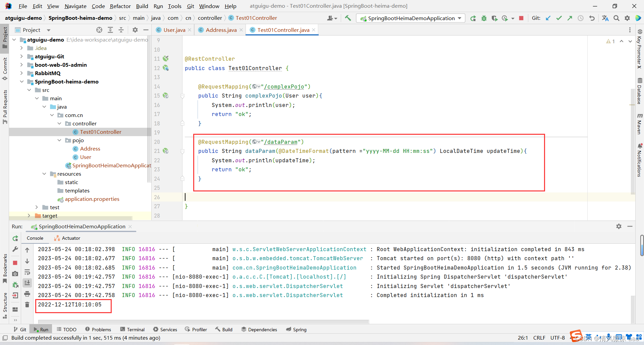Expand the boot-web-05-admin module
The width and height of the screenshot is (644, 345).
[x=21, y=65]
